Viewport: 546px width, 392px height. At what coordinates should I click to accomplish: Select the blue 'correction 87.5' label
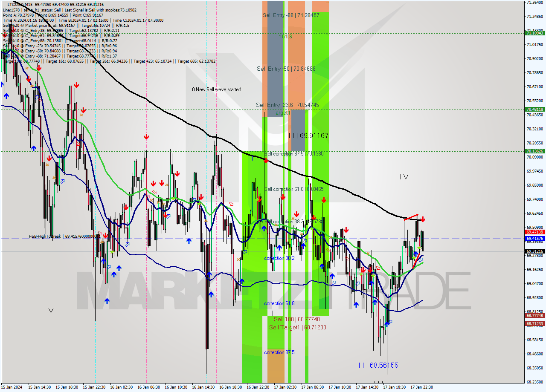pos(279,352)
